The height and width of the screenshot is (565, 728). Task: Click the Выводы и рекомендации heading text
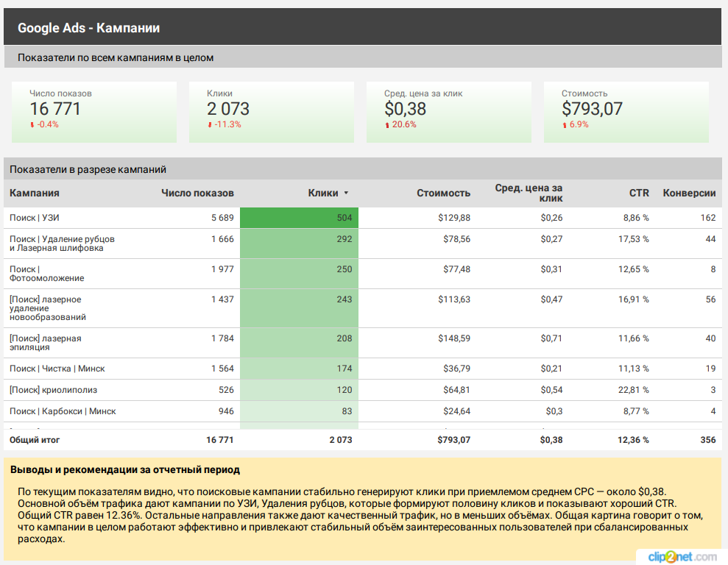pyautogui.click(x=125, y=469)
